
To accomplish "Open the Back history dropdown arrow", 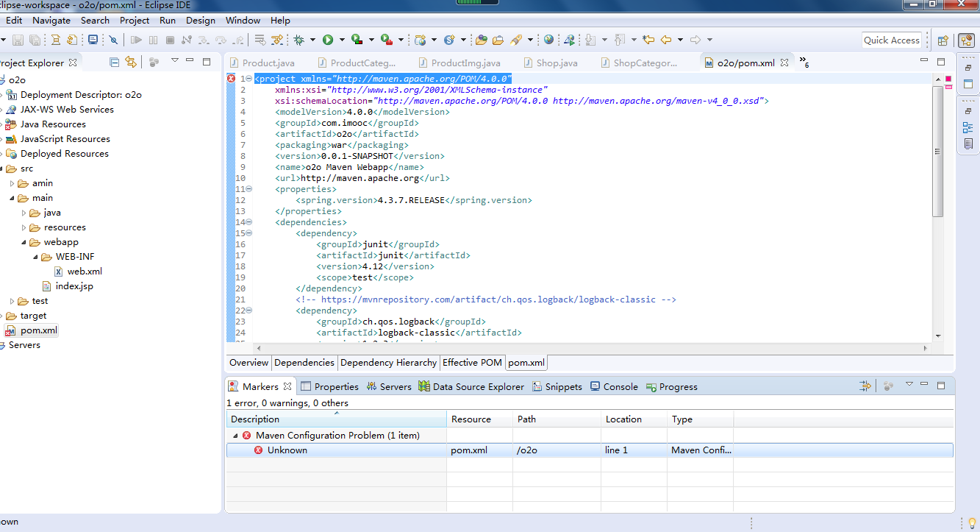I will (680, 40).
